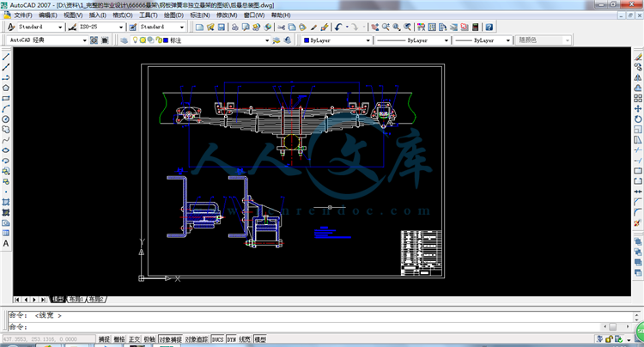Image resolution: width=644 pixels, height=347 pixels.
Task: Toggle 栅格 grid display
Action: [119, 339]
